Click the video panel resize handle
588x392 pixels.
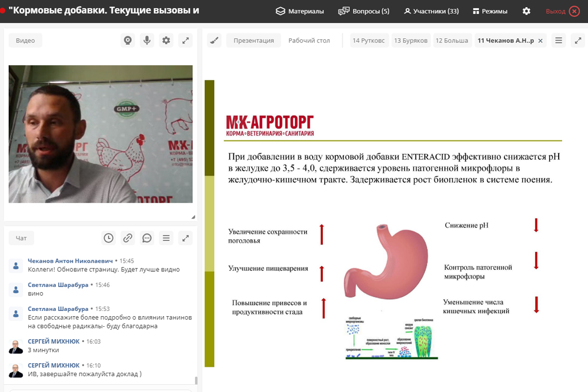point(193,217)
